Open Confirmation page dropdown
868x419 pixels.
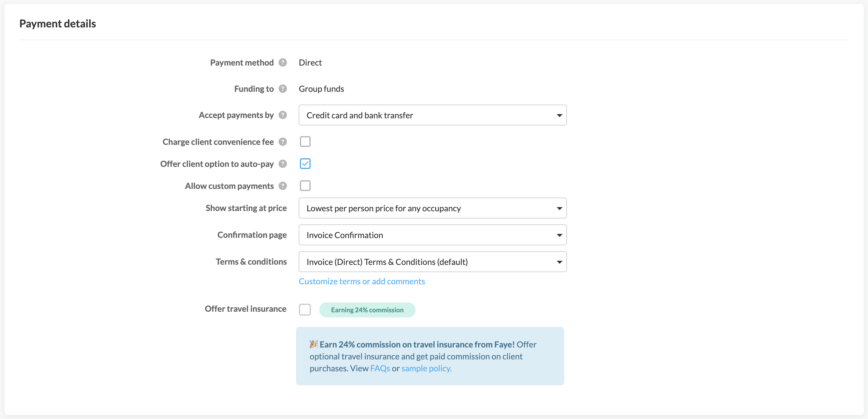click(432, 235)
